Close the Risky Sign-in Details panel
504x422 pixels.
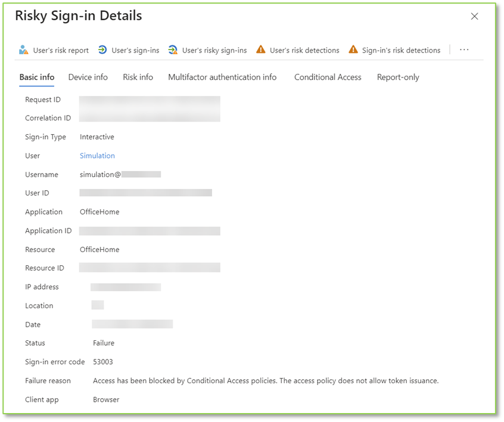[474, 16]
